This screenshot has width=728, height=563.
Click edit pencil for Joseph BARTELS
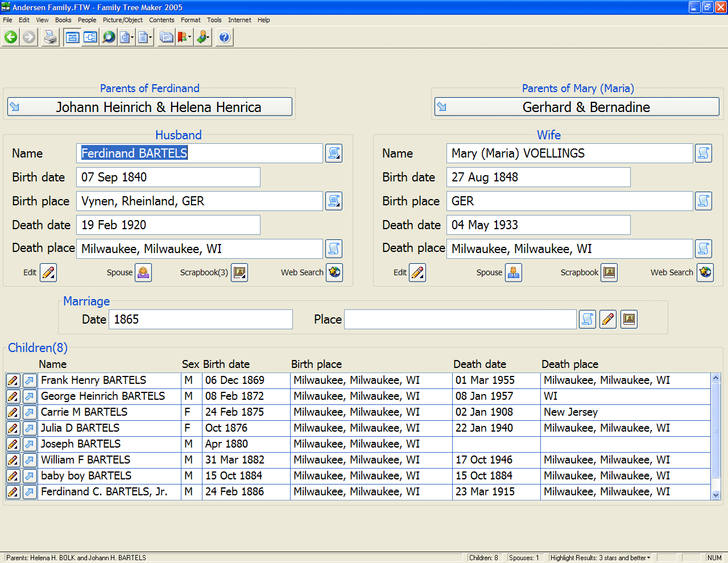point(13,444)
